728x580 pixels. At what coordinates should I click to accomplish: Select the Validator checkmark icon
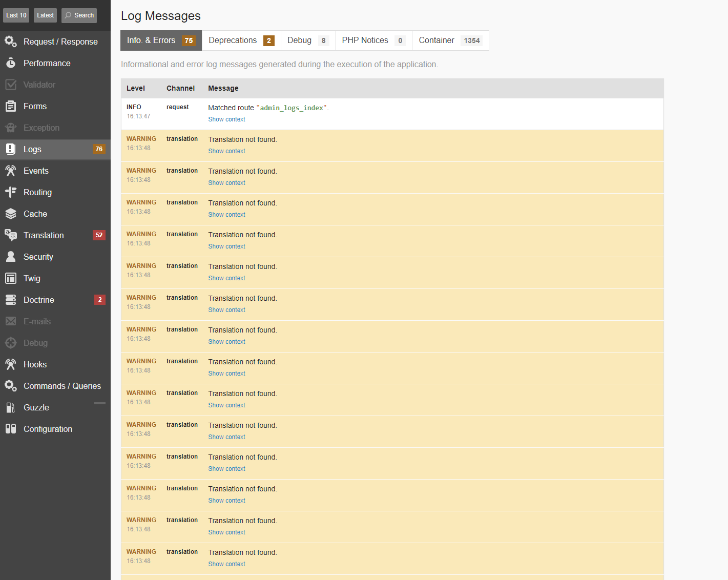point(11,85)
